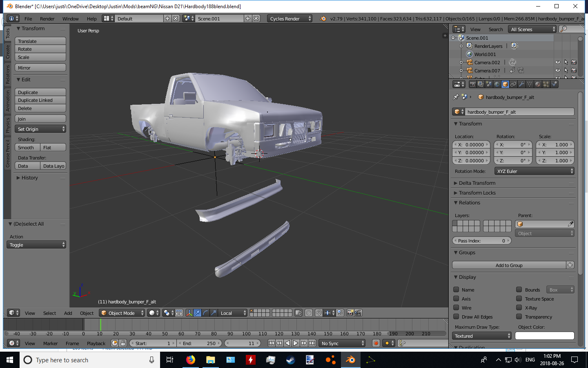The height and width of the screenshot is (368, 588).
Task: Toggle automatic keyframe record button
Action: (376, 343)
